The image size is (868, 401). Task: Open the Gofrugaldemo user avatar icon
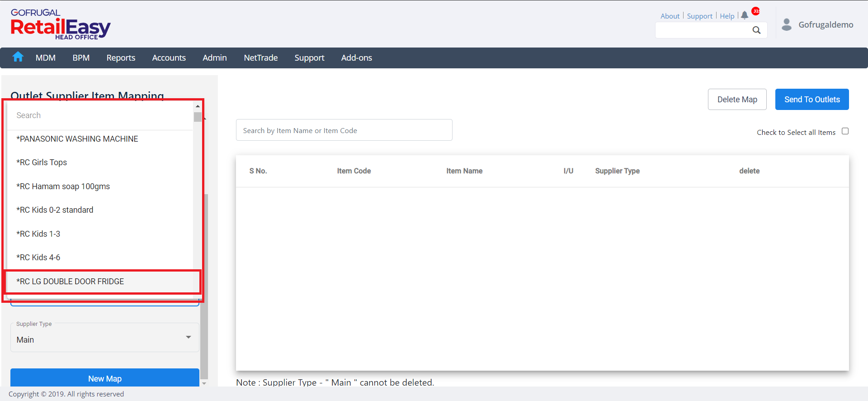point(787,24)
